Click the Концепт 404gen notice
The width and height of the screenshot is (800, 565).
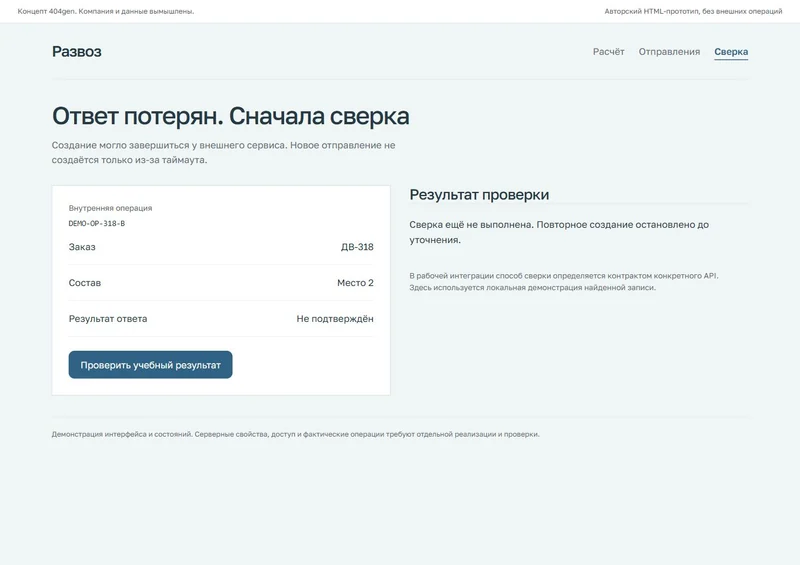pos(106,11)
